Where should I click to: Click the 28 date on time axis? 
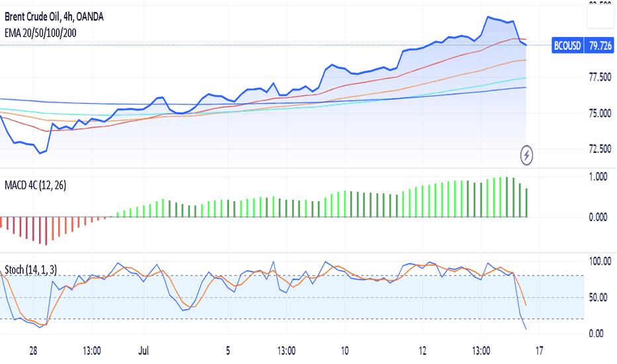click(33, 351)
